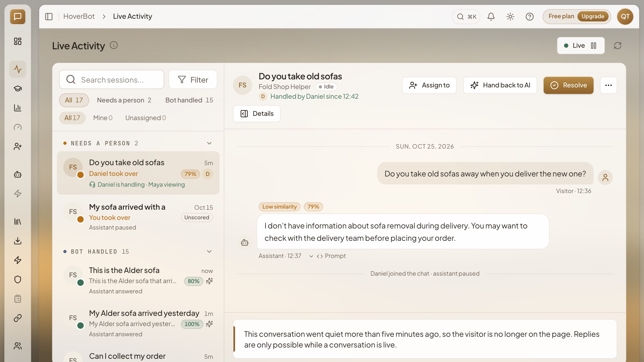
Task: Open the download icon in sidebar
Action: [18, 241]
